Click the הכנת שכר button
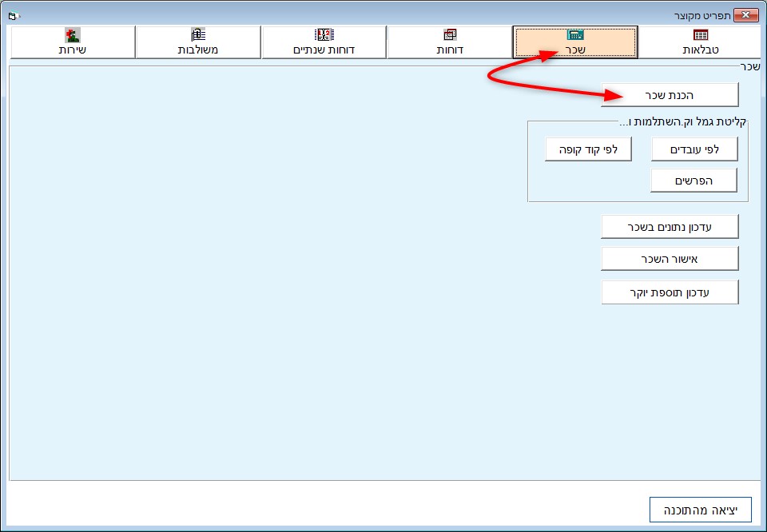The height and width of the screenshot is (532, 767). point(670,95)
